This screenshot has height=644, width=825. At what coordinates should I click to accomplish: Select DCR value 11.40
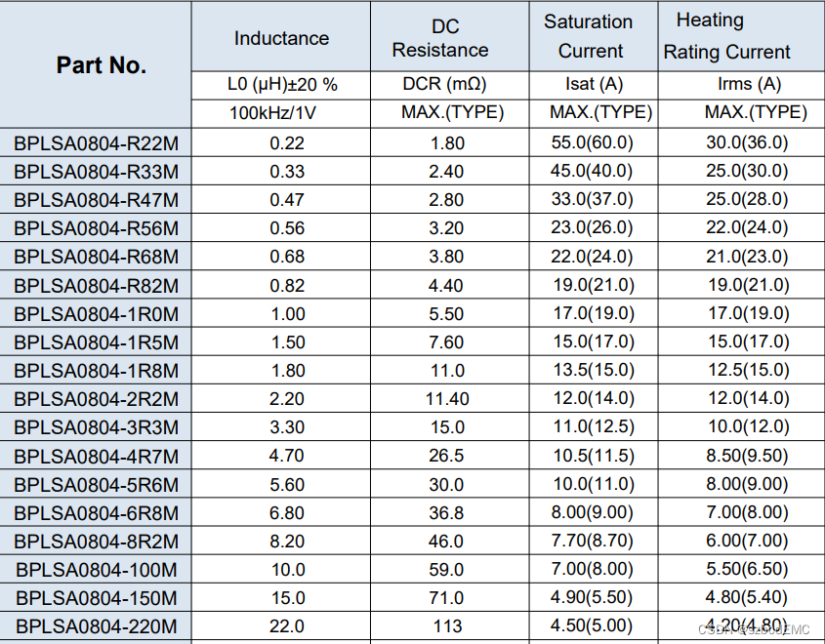click(x=447, y=399)
